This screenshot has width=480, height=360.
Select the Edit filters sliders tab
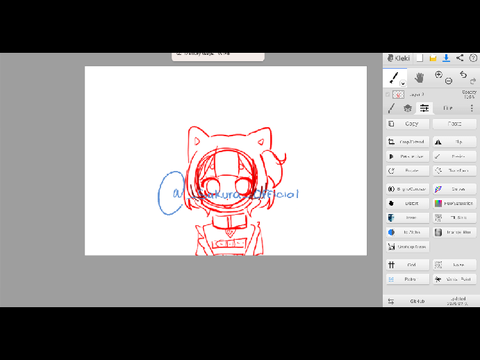(424, 108)
